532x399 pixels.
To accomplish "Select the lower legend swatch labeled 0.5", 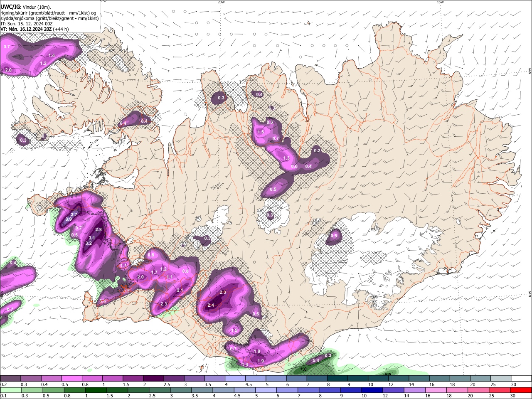I will 53,390.
